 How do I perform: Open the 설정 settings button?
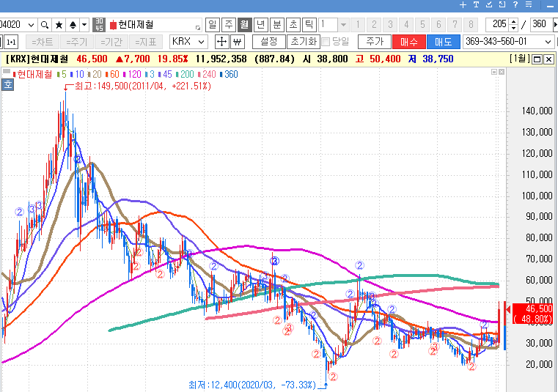pyautogui.click(x=268, y=42)
